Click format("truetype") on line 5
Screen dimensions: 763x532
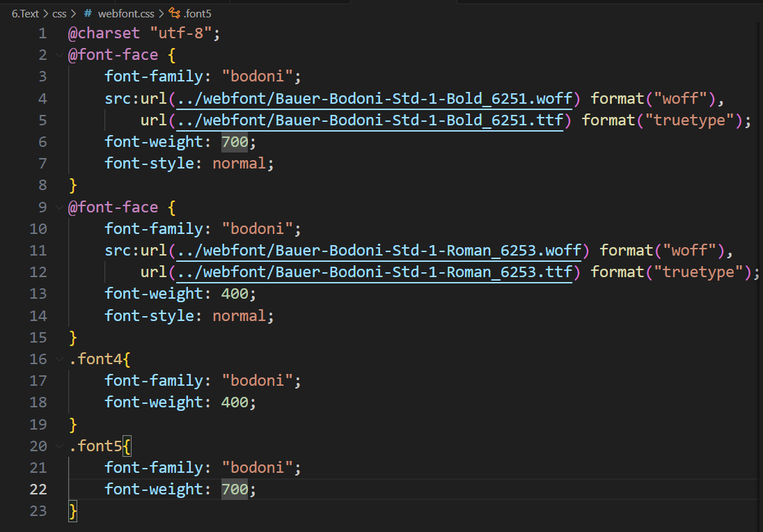662,120
